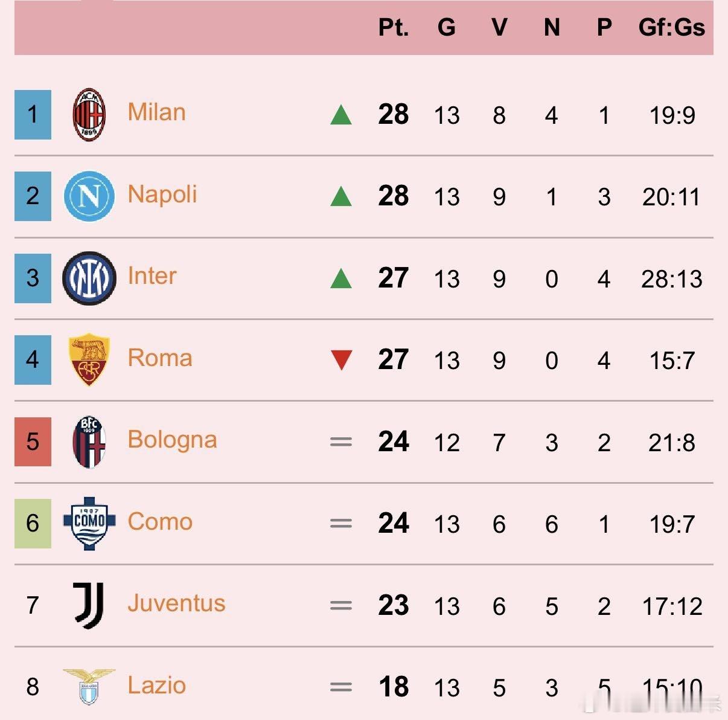Click the Roma club crest

(x=89, y=359)
